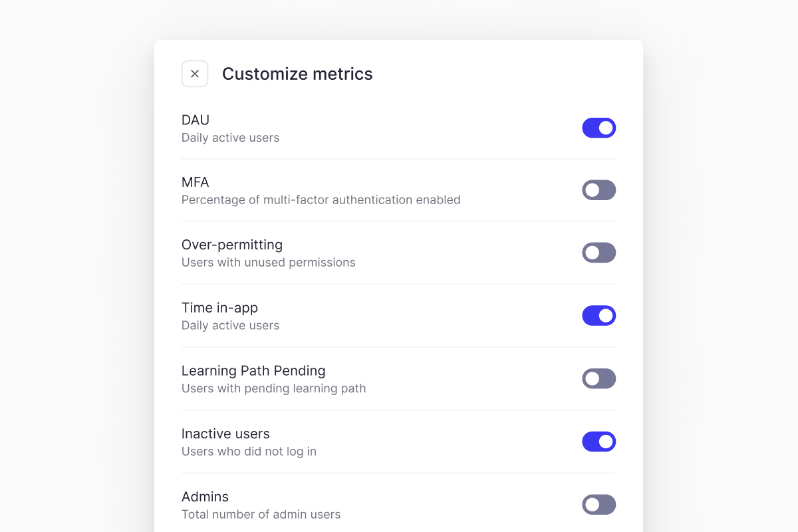This screenshot has width=798, height=532.
Task: Click 'Users who did not log in' text
Action: [249, 452]
